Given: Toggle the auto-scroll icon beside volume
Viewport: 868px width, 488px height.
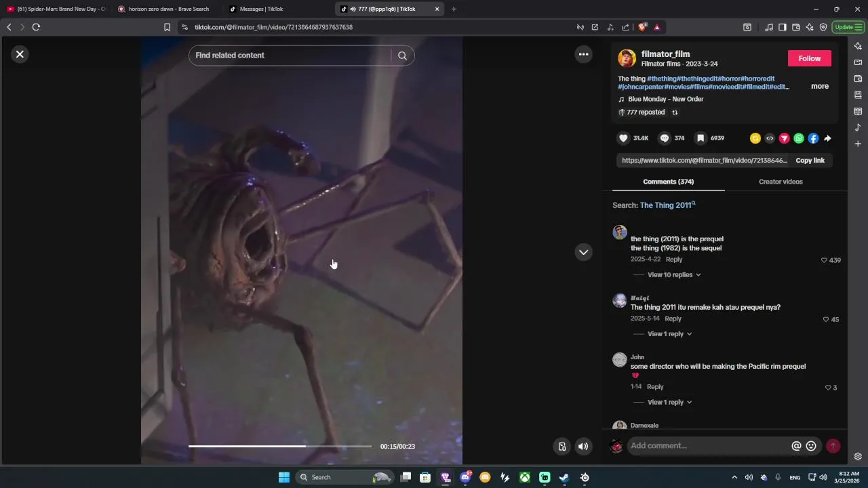Looking at the screenshot, I should (562, 446).
